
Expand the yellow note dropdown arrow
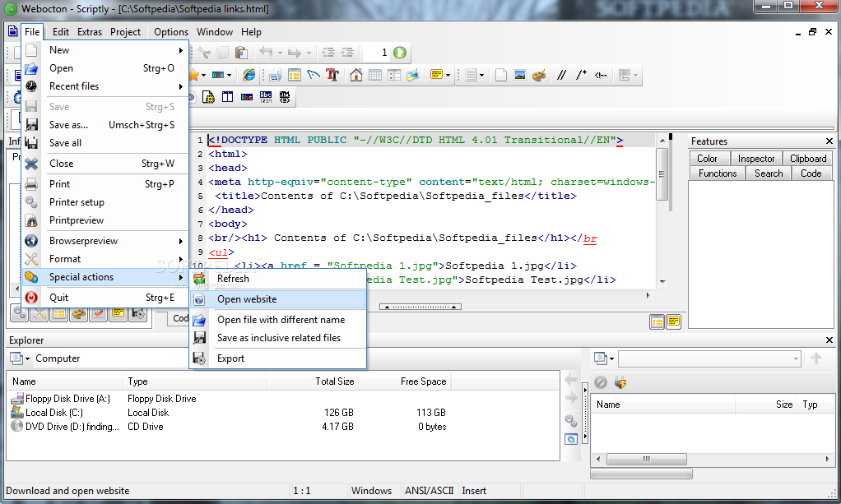(448, 75)
